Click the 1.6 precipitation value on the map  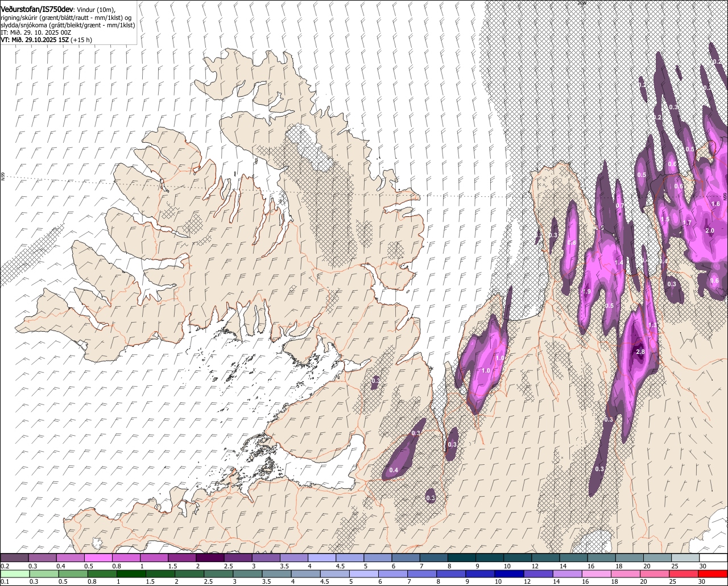[x=715, y=204]
